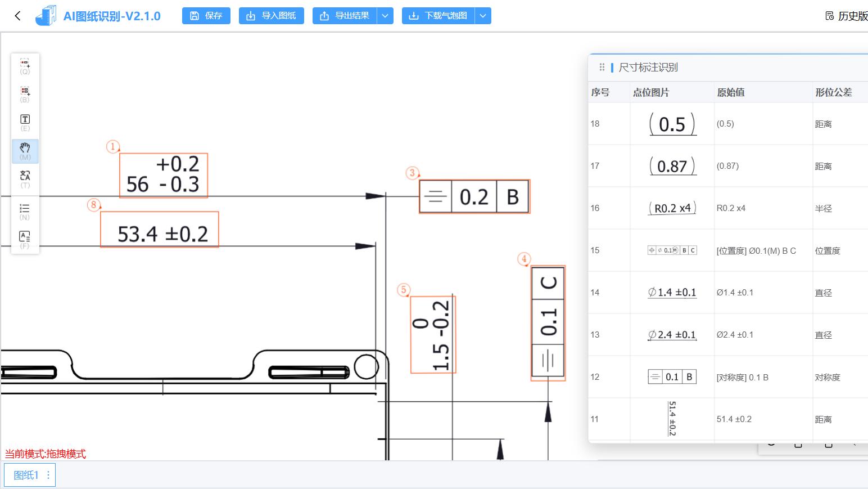Click the 半径 type cell in row 16
This screenshot has width=868, height=489.
pyautogui.click(x=824, y=208)
